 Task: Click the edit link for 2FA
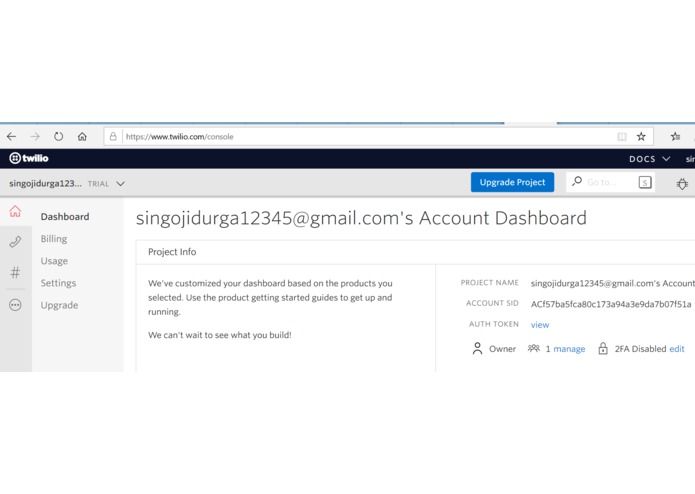click(677, 349)
